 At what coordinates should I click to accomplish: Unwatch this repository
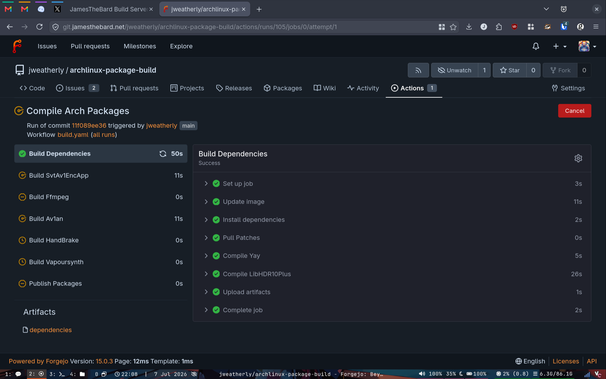click(x=454, y=70)
